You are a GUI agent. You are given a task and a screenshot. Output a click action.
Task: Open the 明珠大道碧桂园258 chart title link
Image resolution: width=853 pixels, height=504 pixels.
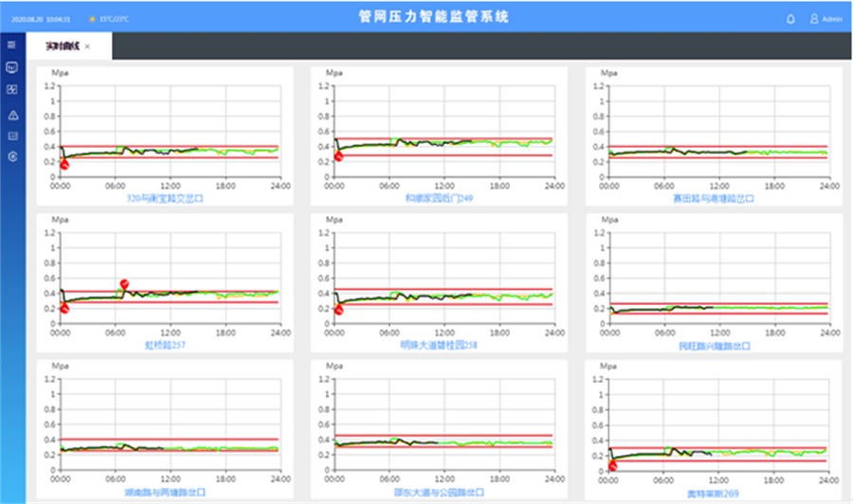click(438, 346)
